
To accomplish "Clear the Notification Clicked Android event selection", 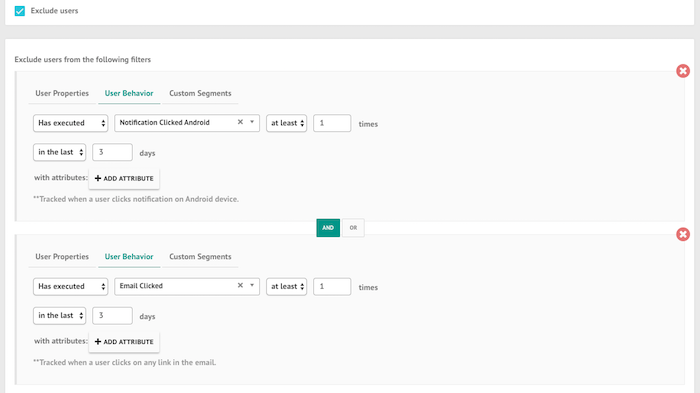I will pos(240,122).
